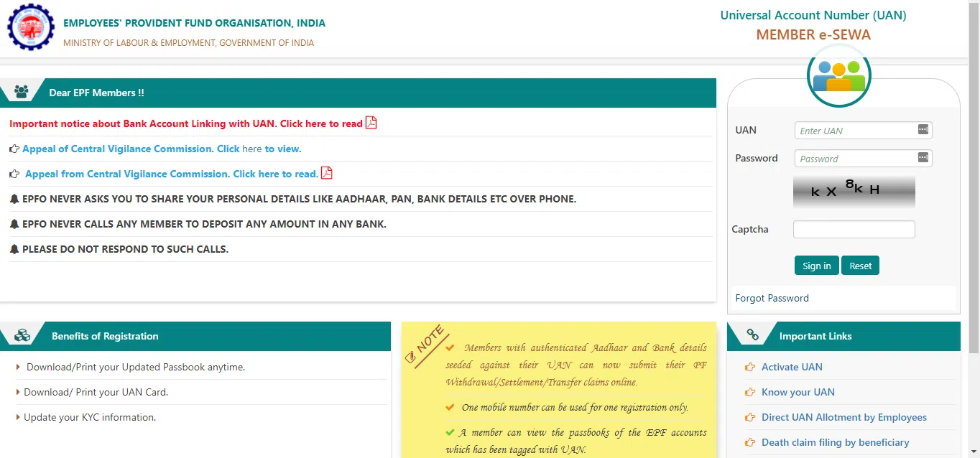The image size is (980, 458).
Task: Click user group illustration above login form
Action: point(838,75)
